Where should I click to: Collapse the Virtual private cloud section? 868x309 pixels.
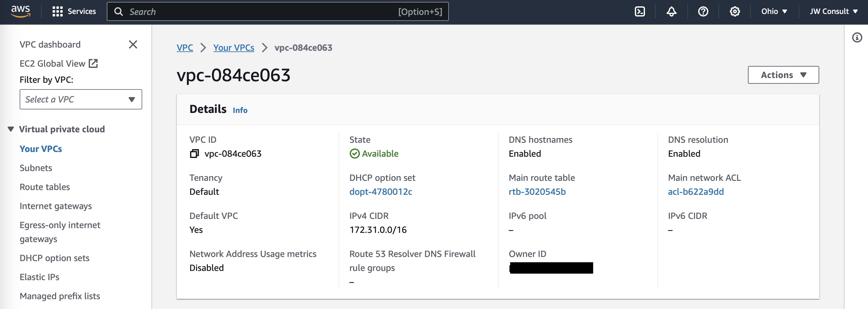pyautogui.click(x=11, y=129)
